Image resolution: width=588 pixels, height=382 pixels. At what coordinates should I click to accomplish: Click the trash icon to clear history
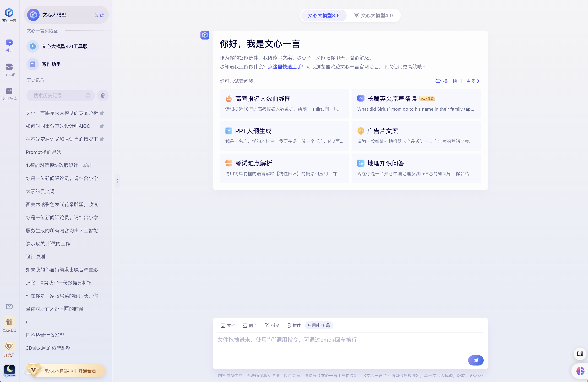point(103,95)
